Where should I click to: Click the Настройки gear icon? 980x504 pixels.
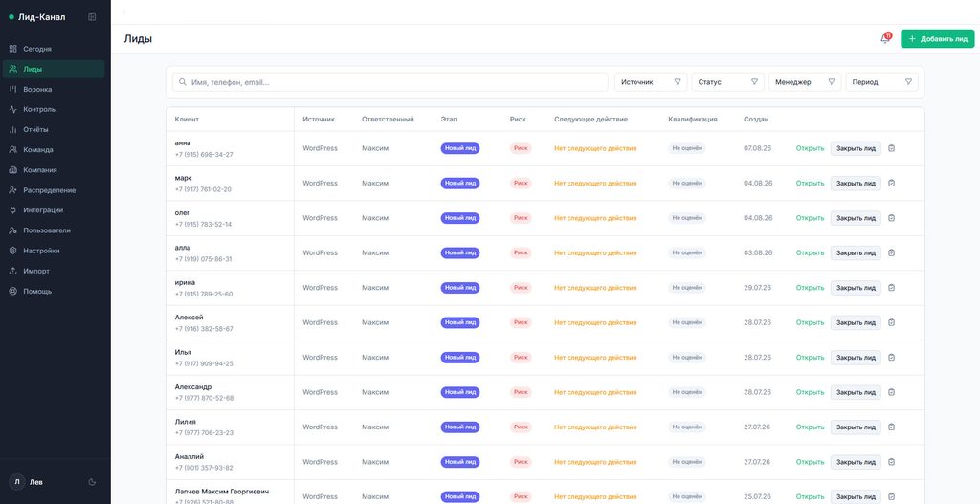click(x=12, y=251)
